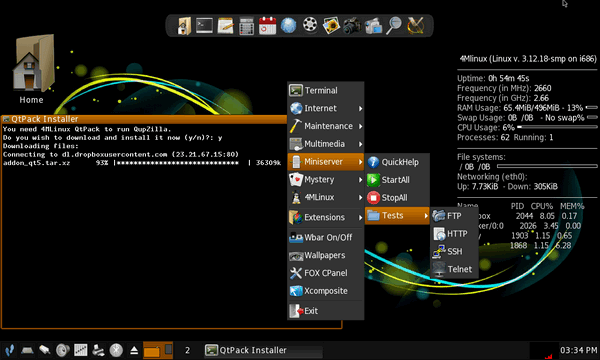
Task: Click the 4MLinux kernel version header text
Action: tap(528, 59)
